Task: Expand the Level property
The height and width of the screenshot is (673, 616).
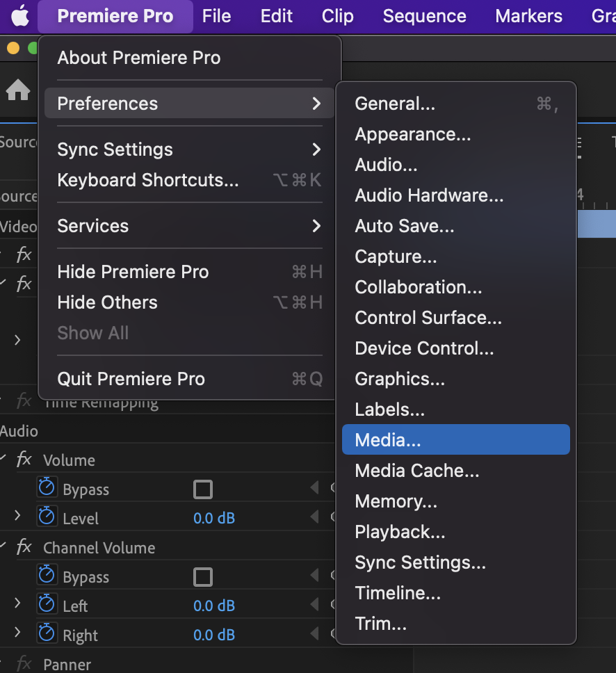Action: (x=17, y=515)
